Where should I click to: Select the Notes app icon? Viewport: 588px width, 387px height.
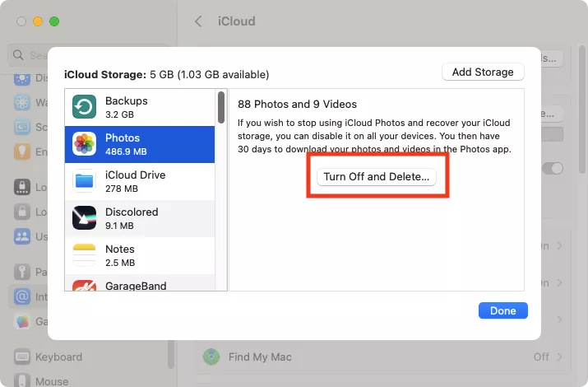click(85, 254)
